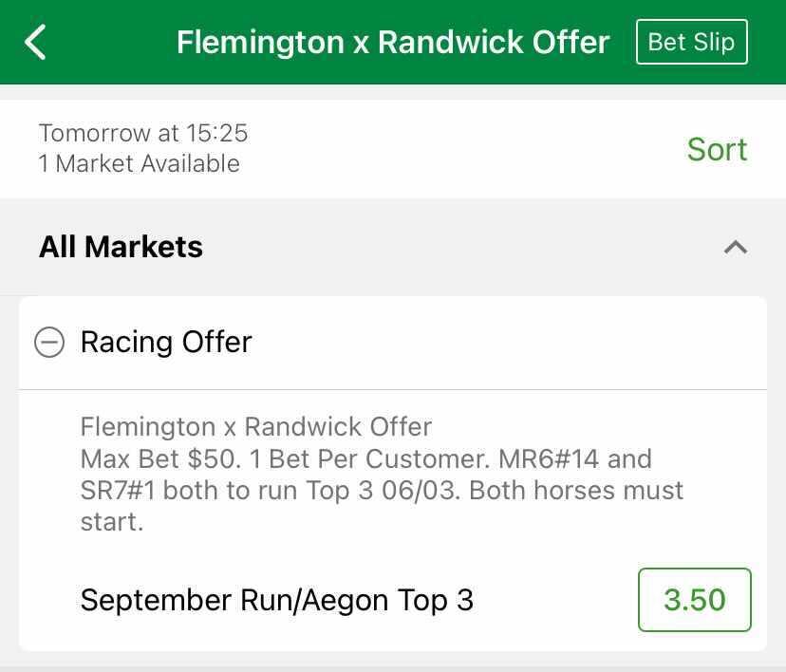Tap the Racing Offer market label
The height and width of the screenshot is (672, 786).
point(166,342)
